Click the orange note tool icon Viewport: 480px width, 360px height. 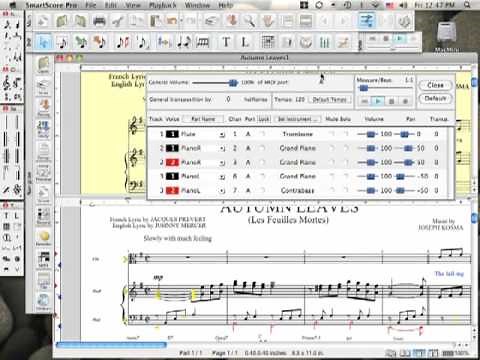99,42
